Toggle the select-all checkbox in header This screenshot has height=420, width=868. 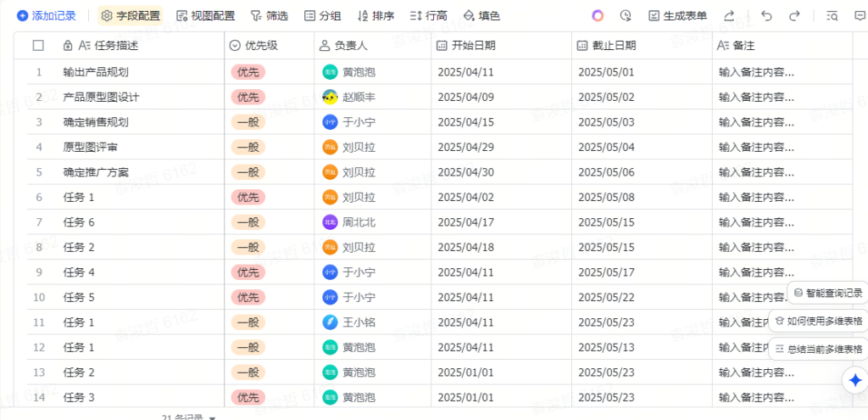(38, 45)
